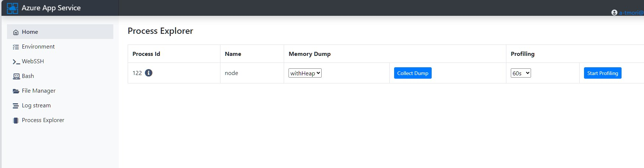Viewport: 644px width, 168px height.
Task: Click the info icon beside process 122
Action: 149,73
